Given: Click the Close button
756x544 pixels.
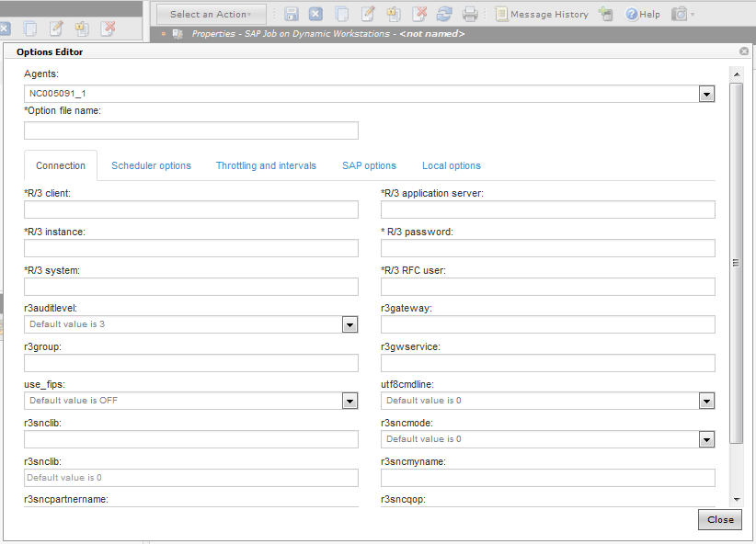Looking at the screenshot, I should tap(719, 519).
